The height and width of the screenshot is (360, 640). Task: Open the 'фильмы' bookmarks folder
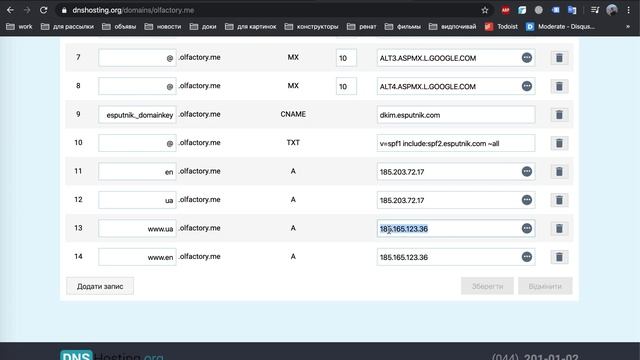(402, 27)
